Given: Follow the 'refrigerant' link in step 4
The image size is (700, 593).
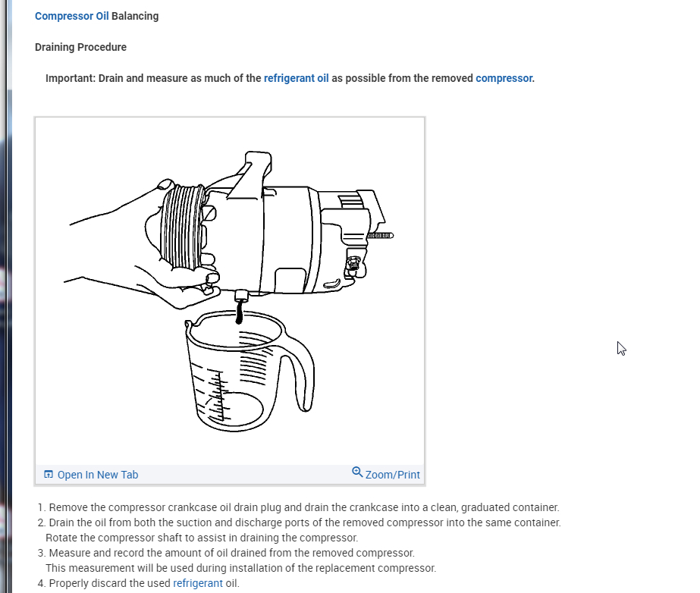Looking at the screenshot, I should point(197,583).
